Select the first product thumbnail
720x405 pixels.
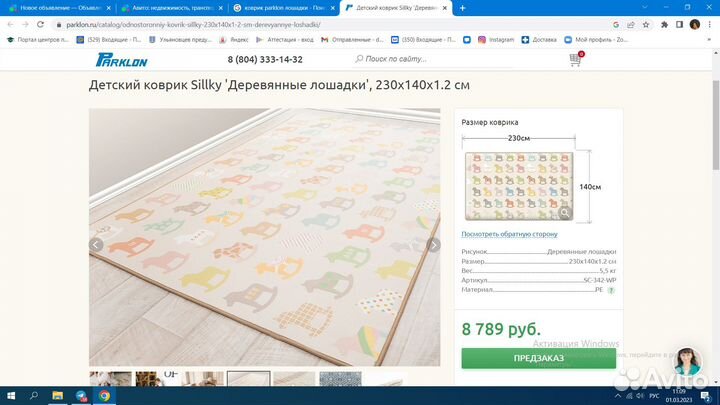pos(111,378)
